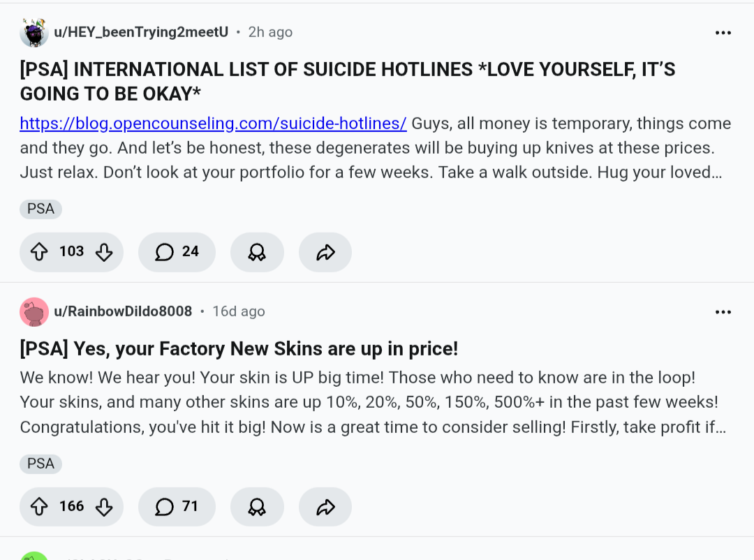Screen dimensions: 754x560
Task: Upvote the suicide hotlines PSA post
Action: point(40,252)
